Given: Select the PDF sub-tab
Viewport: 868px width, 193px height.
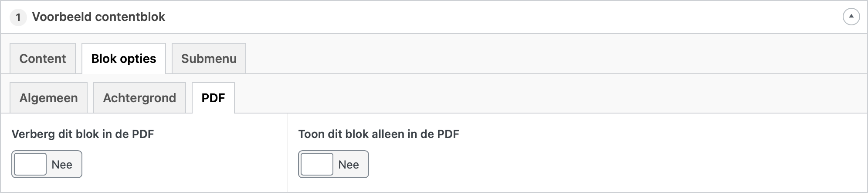Looking at the screenshot, I should tap(213, 98).
